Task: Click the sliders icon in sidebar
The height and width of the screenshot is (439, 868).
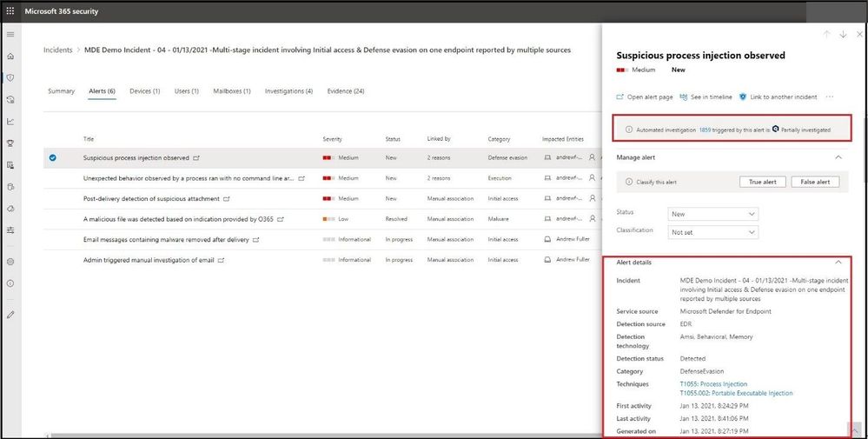Action: 10,229
